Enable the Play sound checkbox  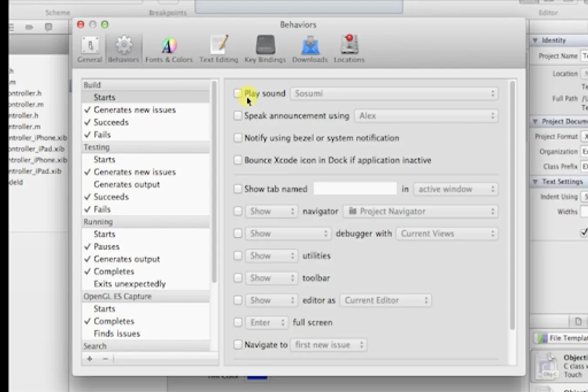coord(238,93)
